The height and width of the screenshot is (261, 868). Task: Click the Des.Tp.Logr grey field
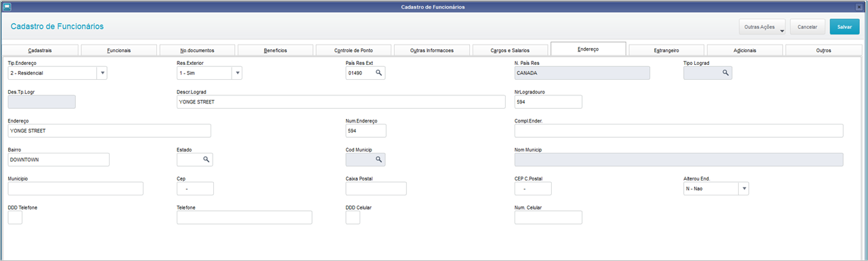42,101
